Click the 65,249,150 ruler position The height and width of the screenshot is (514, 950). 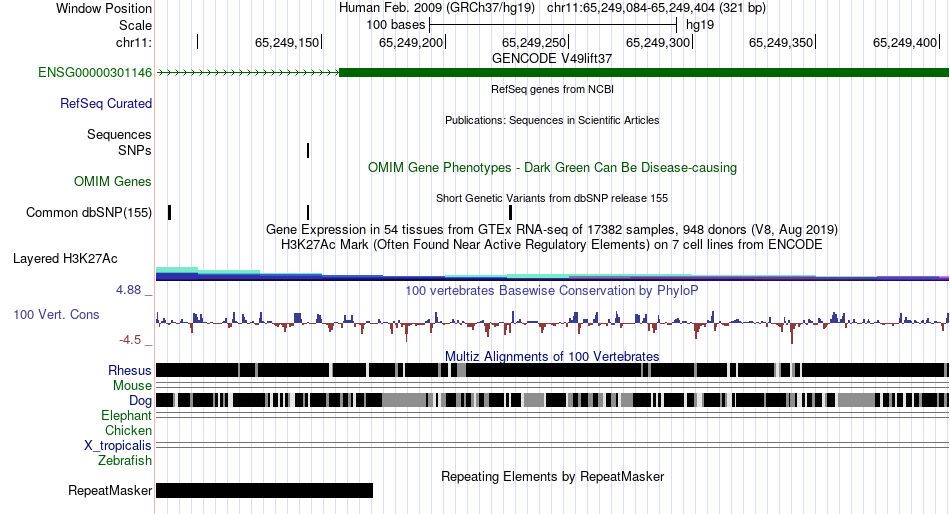click(287, 42)
